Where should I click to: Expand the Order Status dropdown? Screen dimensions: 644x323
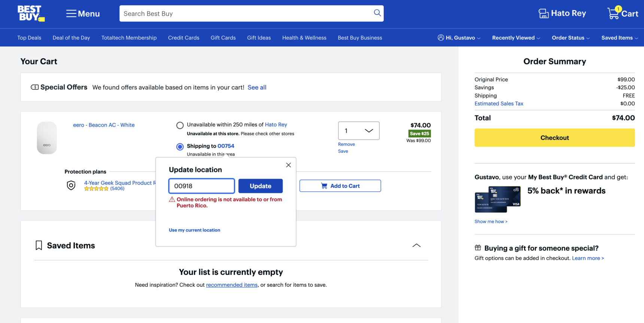coord(571,37)
